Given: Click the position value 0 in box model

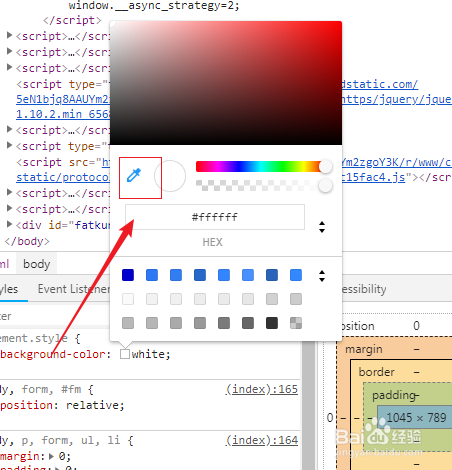Looking at the screenshot, I should click(x=416, y=326).
